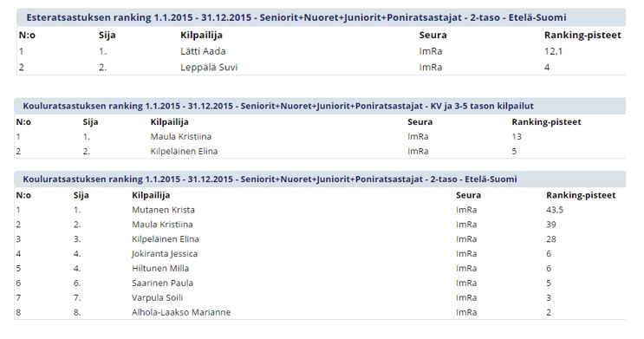The width and height of the screenshot is (644, 339).
Task: Click the 43,5 ranking points value
Action: click(x=555, y=210)
